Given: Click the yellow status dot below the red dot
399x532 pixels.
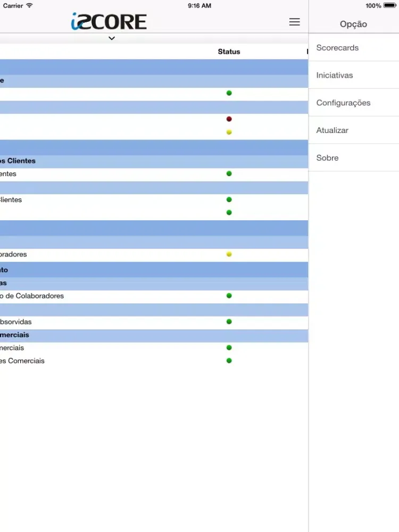Looking at the screenshot, I should [229, 132].
